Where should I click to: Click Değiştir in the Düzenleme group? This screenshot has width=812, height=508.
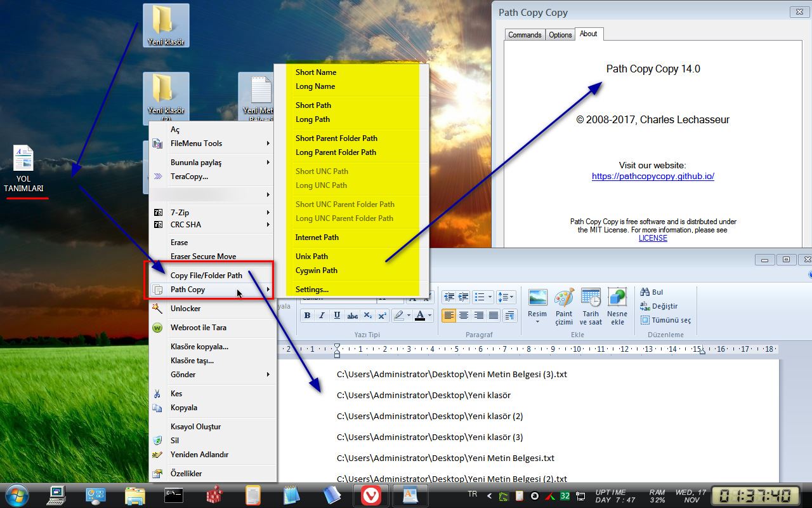tap(658, 306)
